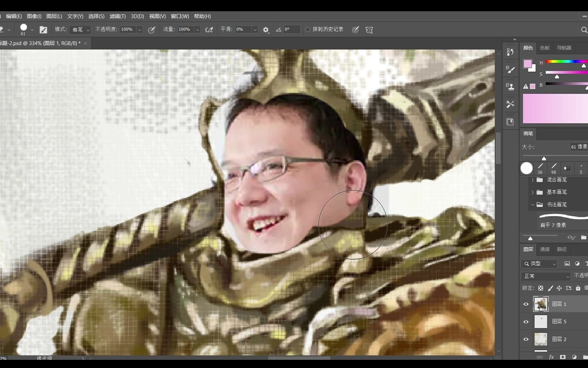Screen dimensions: 588x368
Task: Open the Brush Settings dock icon
Action: (510, 70)
